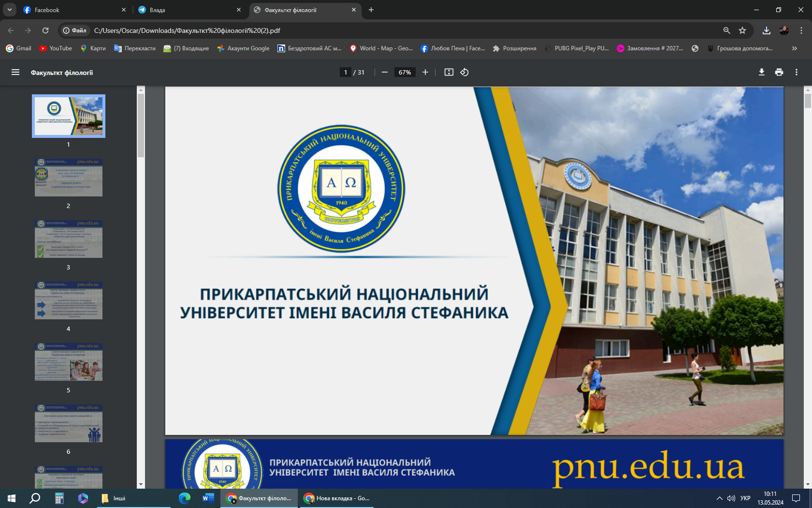Toggle the PDF sidebar menu icon
The image size is (812, 508).
coord(15,72)
